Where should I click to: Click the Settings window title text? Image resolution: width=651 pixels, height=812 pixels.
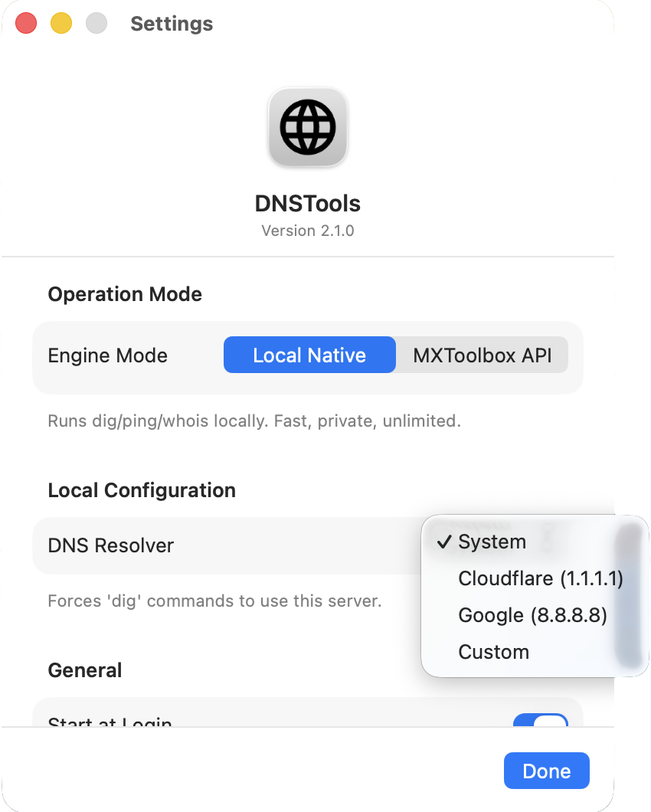[171, 24]
